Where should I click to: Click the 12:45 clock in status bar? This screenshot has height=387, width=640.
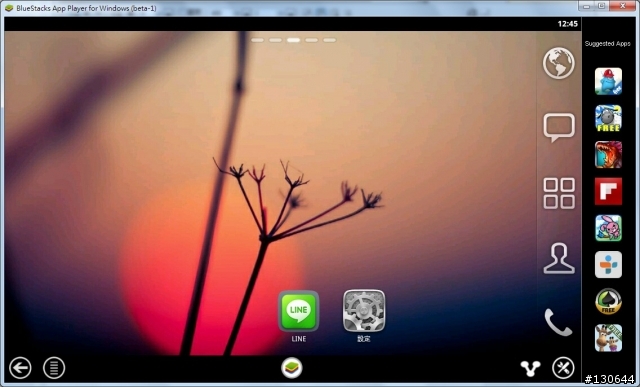pyautogui.click(x=567, y=24)
